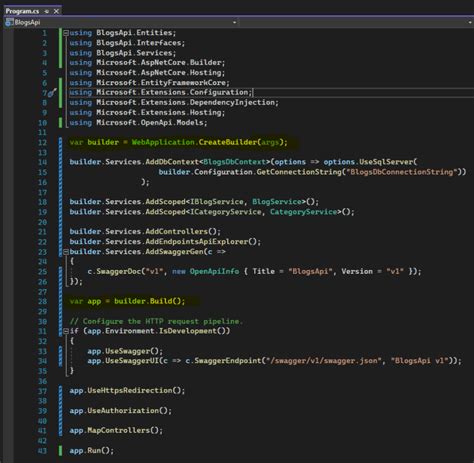
Task: Click 'using Microsoft.OpenApi.Models;' line
Action: tap(138, 122)
